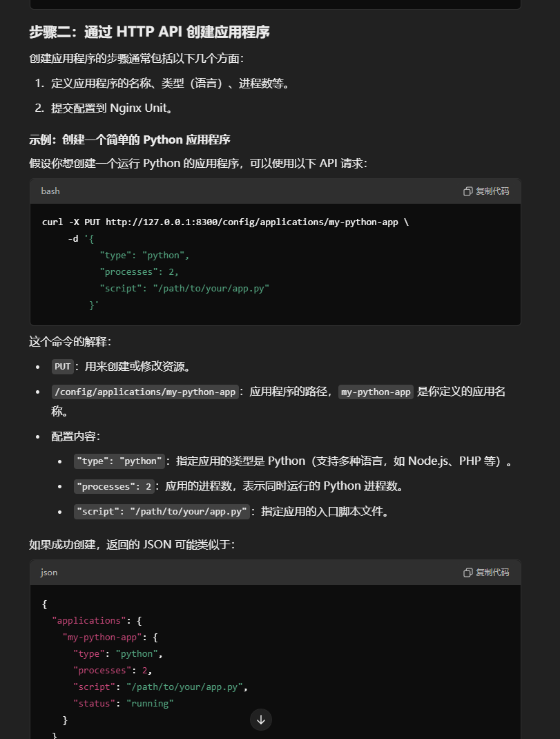
Task: Click the inline PUT code tag
Action: click(63, 367)
